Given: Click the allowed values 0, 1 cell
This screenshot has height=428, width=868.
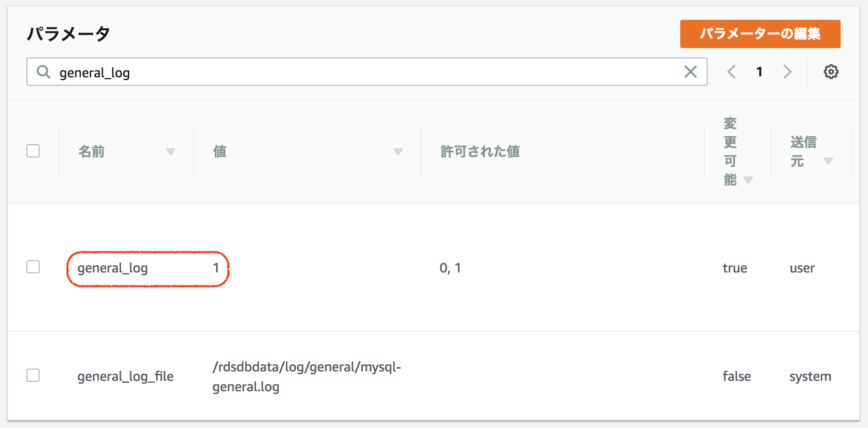Looking at the screenshot, I should [x=450, y=268].
